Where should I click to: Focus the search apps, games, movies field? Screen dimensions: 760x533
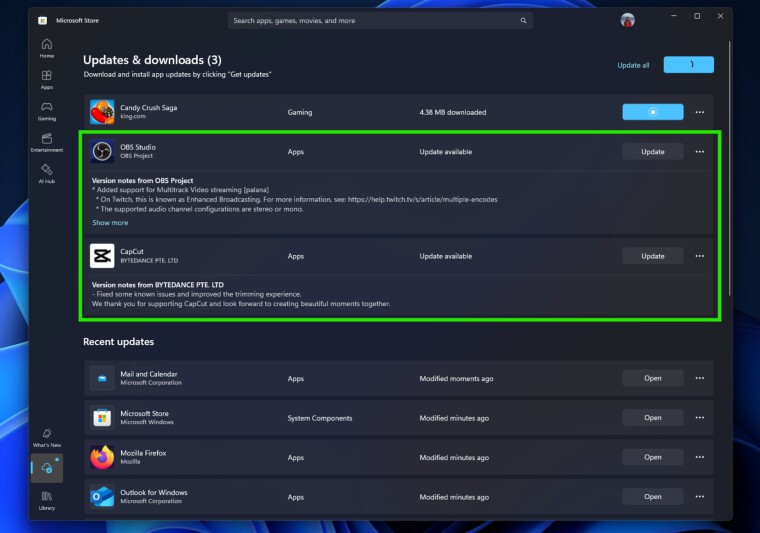coord(380,20)
